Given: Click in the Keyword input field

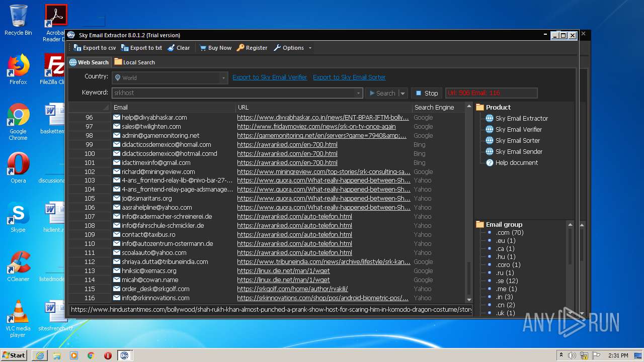Looking at the screenshot, I should [233, 93].
